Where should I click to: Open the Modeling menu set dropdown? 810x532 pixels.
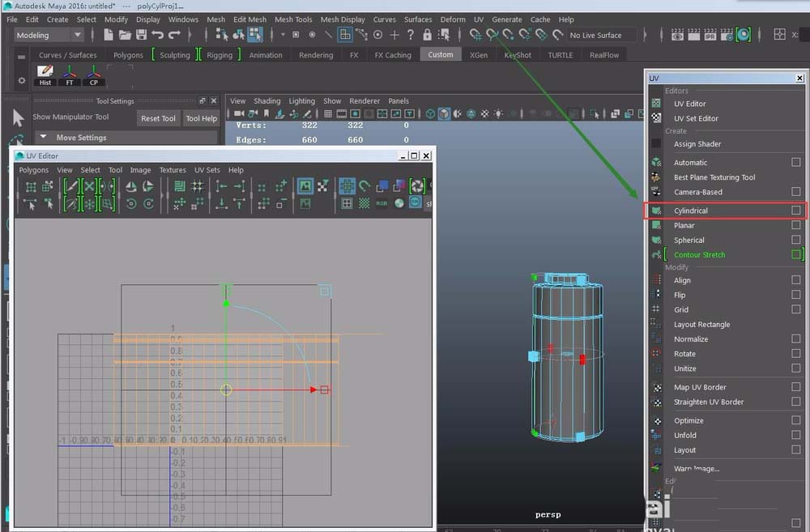tap(49, 35)
